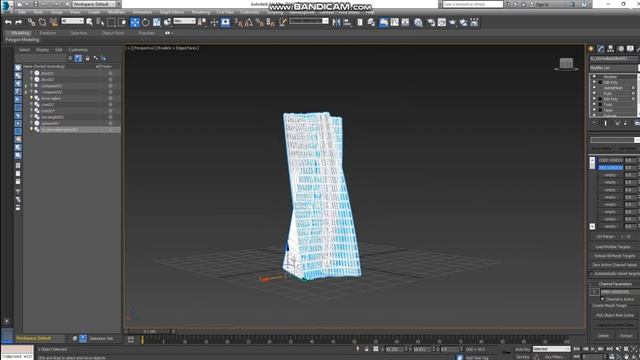Click the Play Animation button
Viewport: 640px width, 360px height.
click(x=593, y=349)
